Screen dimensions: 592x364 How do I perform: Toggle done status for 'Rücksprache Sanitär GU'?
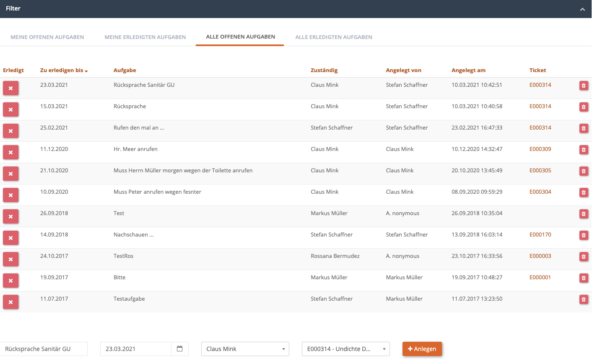point(11,88)
